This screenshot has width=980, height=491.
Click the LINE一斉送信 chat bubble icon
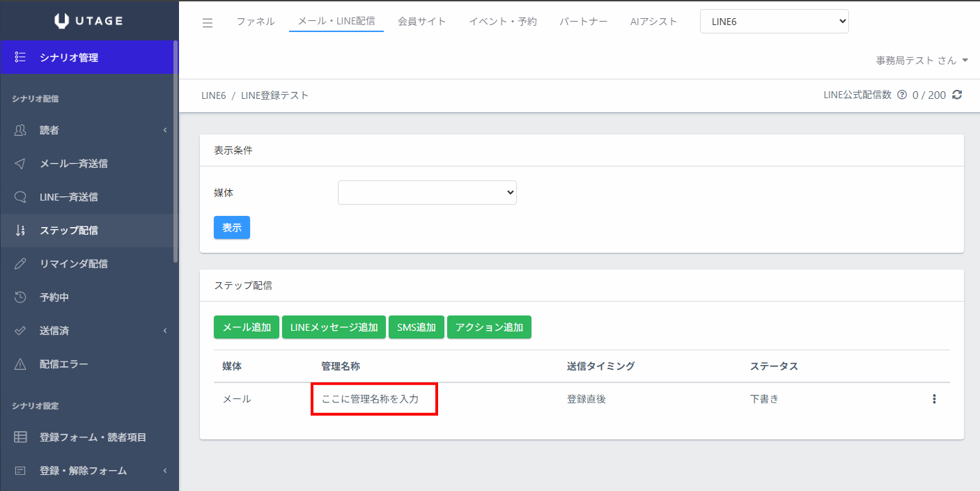pyautogui.click(x=20, y=197)
